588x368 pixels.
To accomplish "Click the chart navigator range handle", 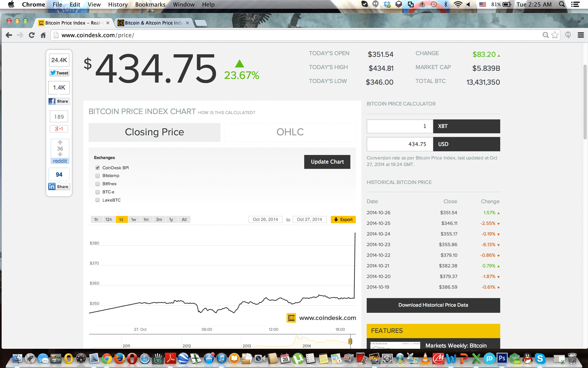I will [x=350, y=341].
